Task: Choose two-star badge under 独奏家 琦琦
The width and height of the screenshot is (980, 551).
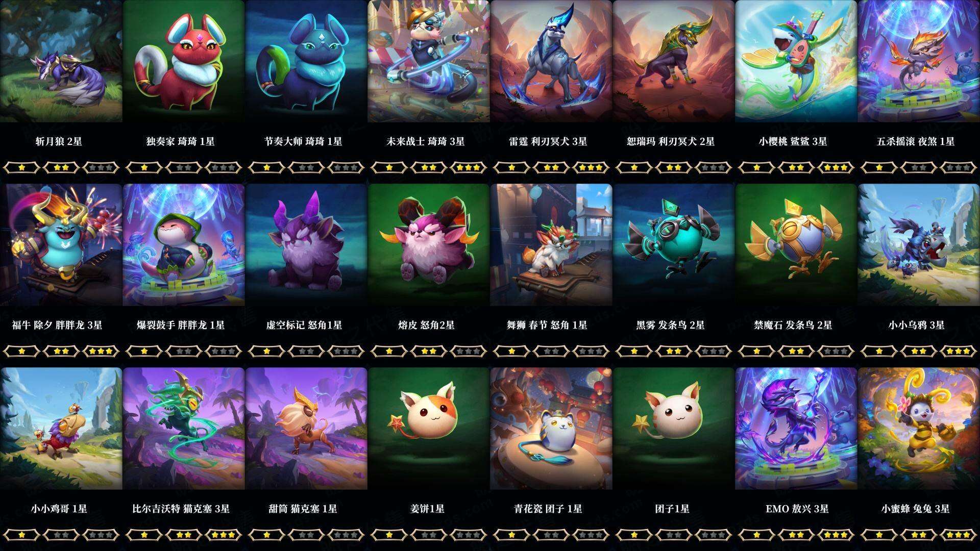Action: coord(184,167)
